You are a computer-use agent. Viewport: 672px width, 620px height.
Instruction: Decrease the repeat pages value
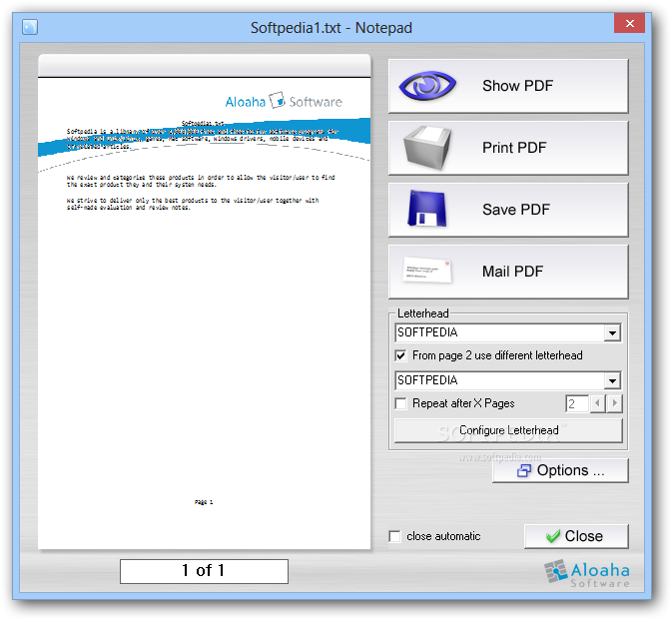(597, 403)
